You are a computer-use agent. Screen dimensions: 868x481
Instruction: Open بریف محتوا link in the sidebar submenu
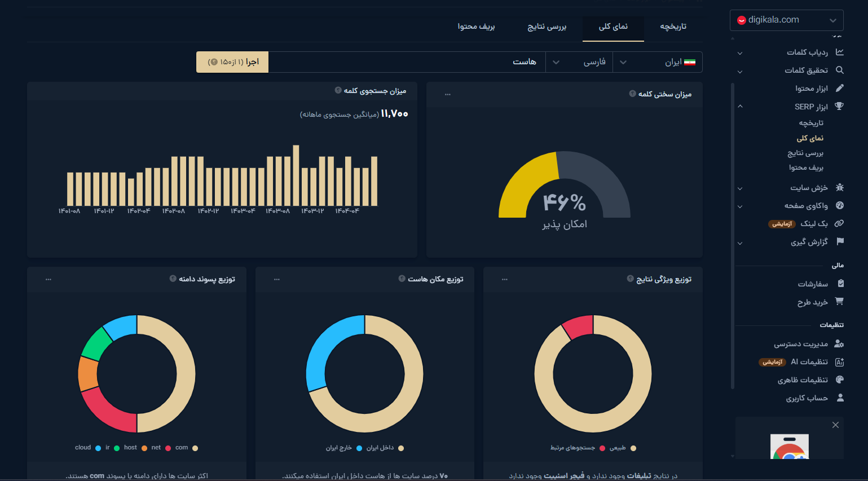806,167
